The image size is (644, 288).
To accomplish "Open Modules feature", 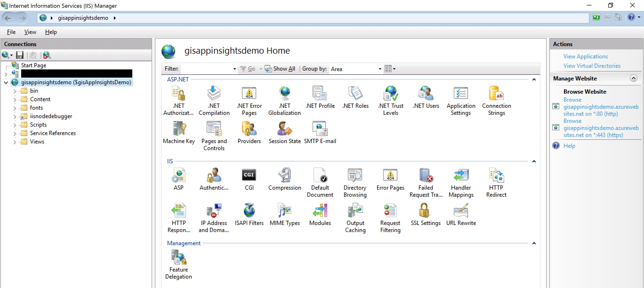I will click(320, 215).
